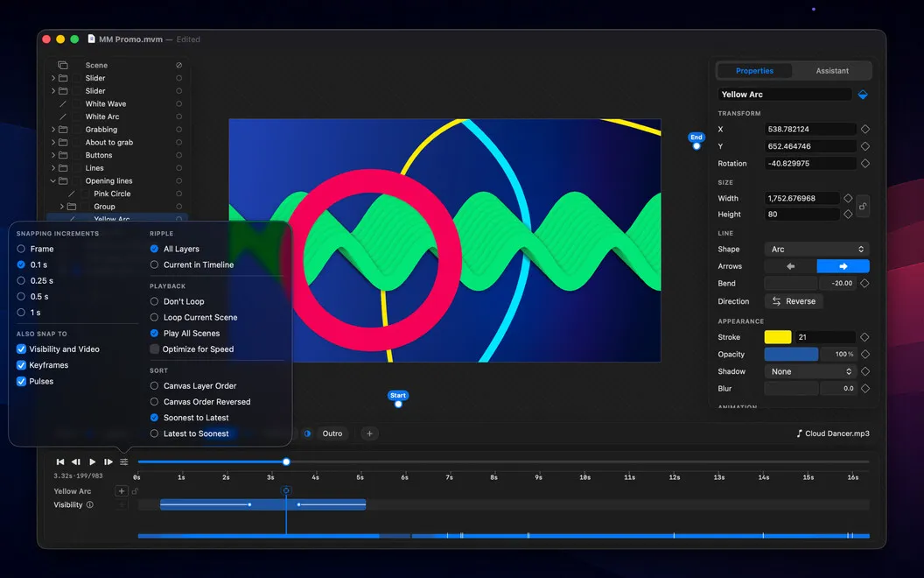Toggle Stroke keyframe diamond
Image resolution: width=924 pixels, height=578 pixels.
[864, 337]
